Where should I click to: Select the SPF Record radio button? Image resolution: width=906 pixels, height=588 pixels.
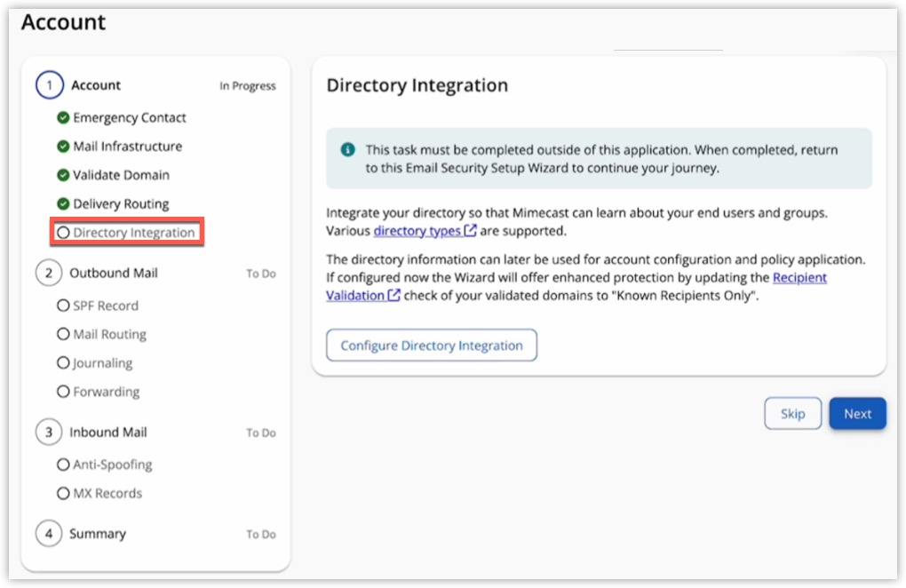pyautogui.click(x=63, y=305)
